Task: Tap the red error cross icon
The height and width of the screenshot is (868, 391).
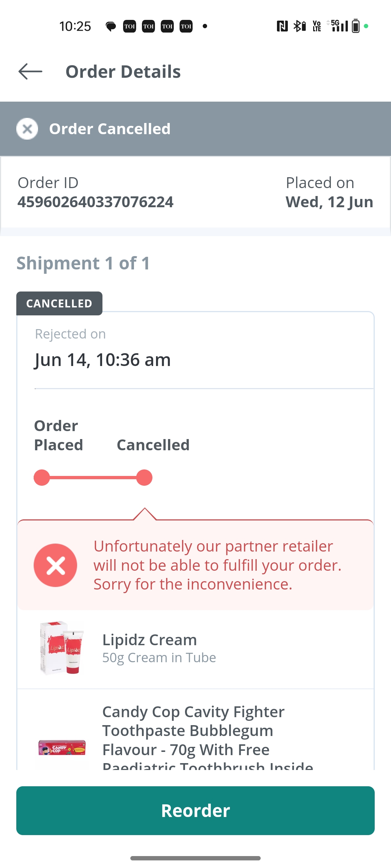Action: [55, 565]
